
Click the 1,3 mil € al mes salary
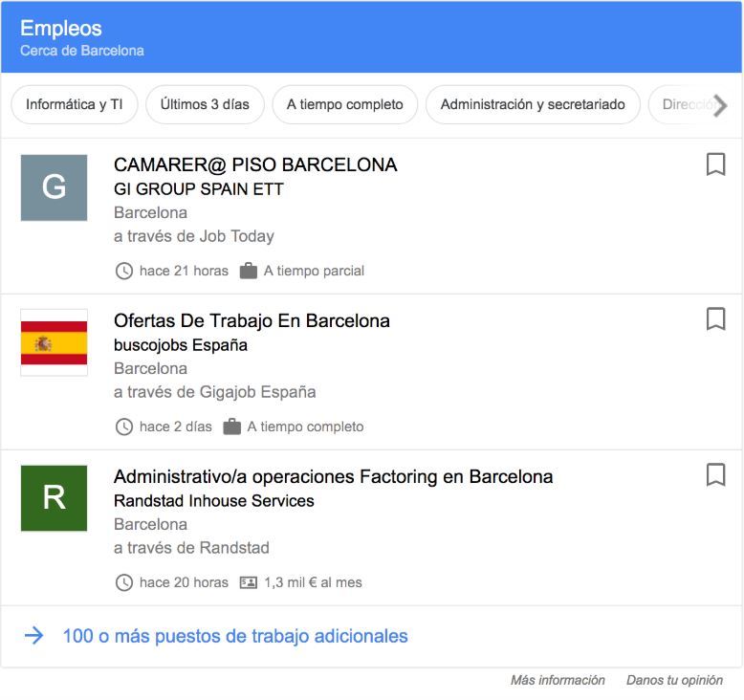(313, 582)
